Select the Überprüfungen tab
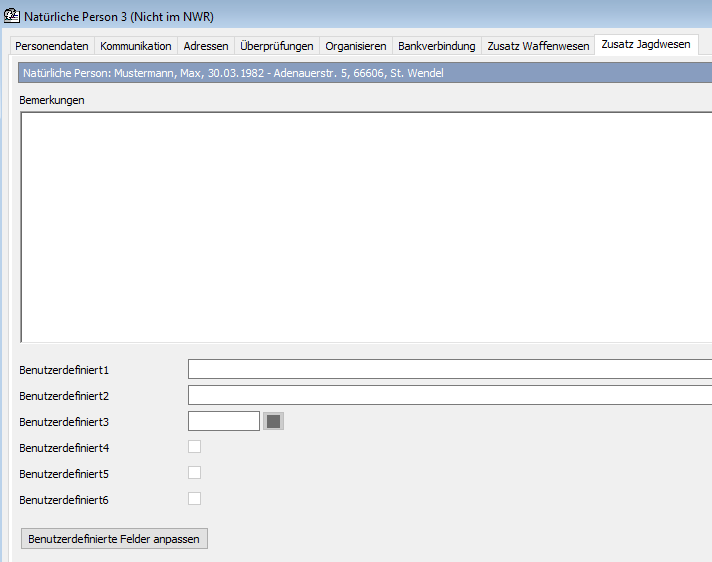 277,46
